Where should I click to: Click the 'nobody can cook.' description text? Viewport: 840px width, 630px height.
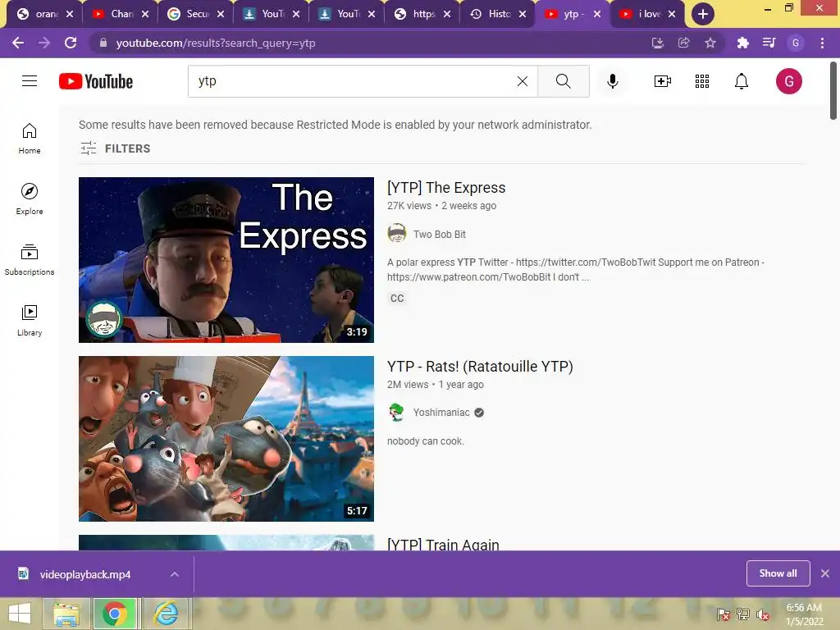click(426, 441)
